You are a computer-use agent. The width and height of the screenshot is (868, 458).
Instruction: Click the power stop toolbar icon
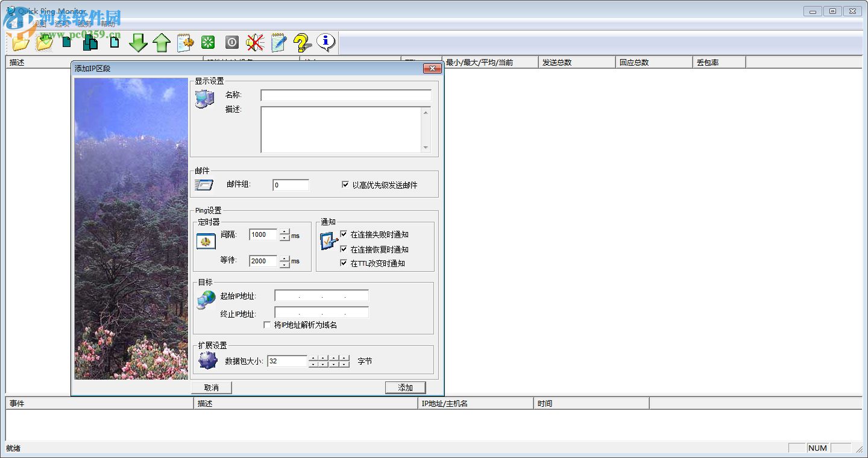pyautogui.click(x=231, y=42)
